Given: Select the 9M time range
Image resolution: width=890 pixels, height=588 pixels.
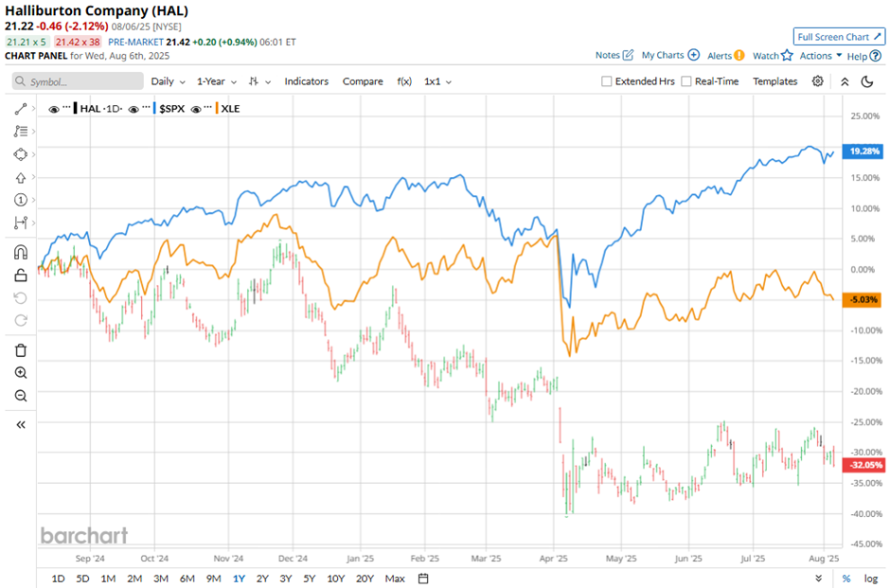Looking at the screenshot, I should tap(213, 579).
